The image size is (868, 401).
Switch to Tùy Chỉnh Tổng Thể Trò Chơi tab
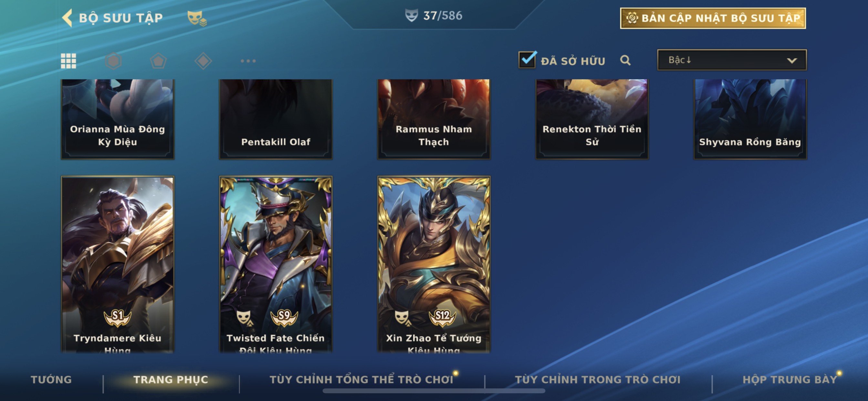point(361,379)
